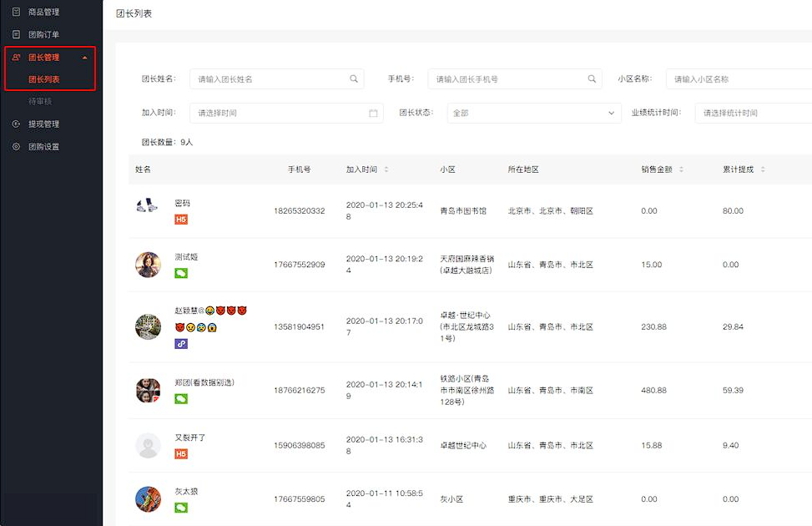Click name 密码 in the table

point(182,203)
